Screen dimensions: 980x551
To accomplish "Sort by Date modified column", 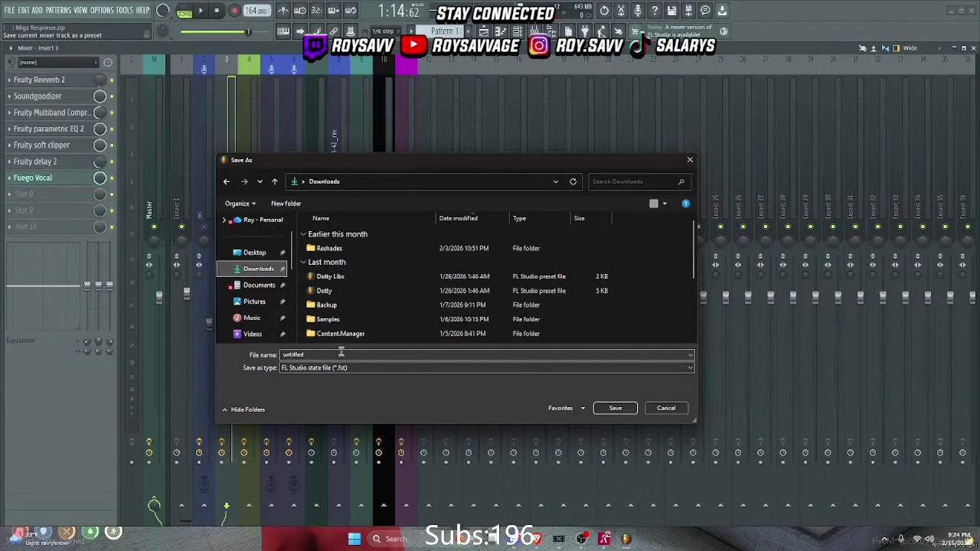I will (459, 218).
